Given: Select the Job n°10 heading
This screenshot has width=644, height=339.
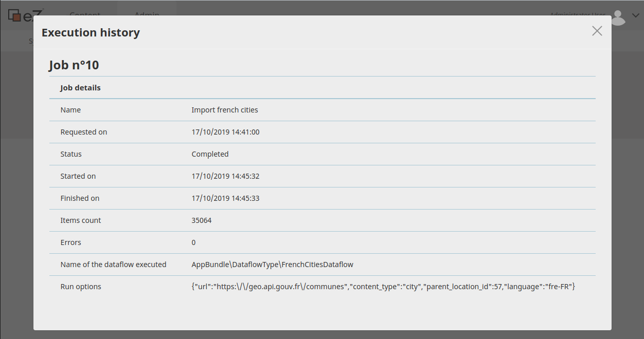Looking at the screenshot, I should click(74, 65).
